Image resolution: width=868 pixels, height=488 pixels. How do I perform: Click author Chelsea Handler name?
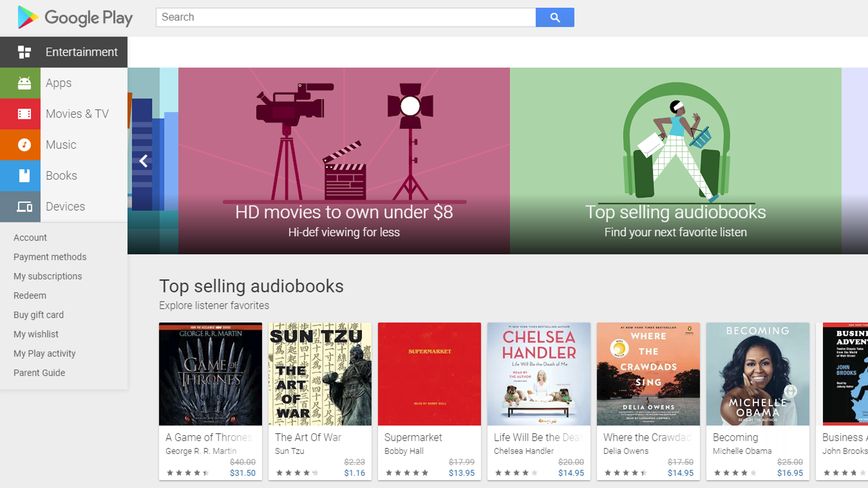pyautogui.click(x=524, y=451)
